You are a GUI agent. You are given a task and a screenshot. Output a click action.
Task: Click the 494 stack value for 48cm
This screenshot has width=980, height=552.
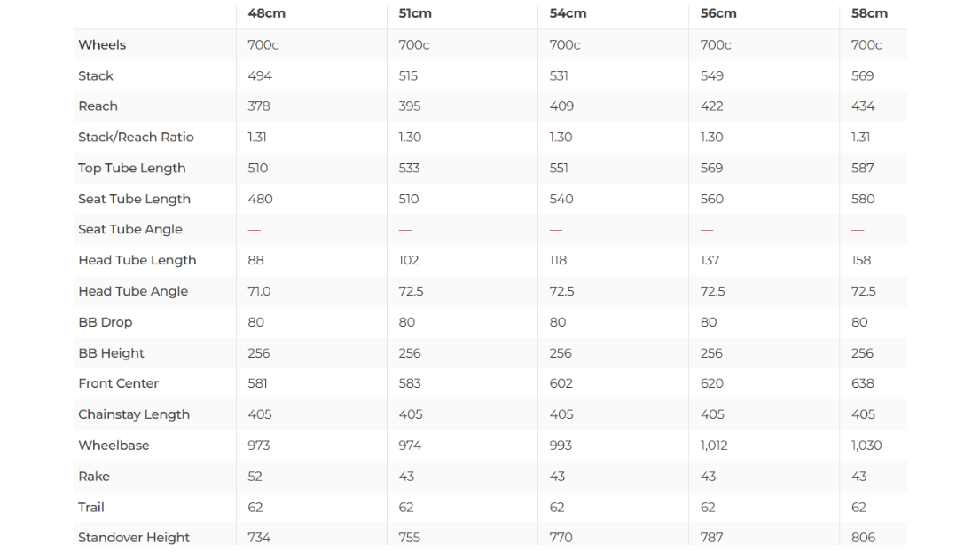tap(260, 76)
